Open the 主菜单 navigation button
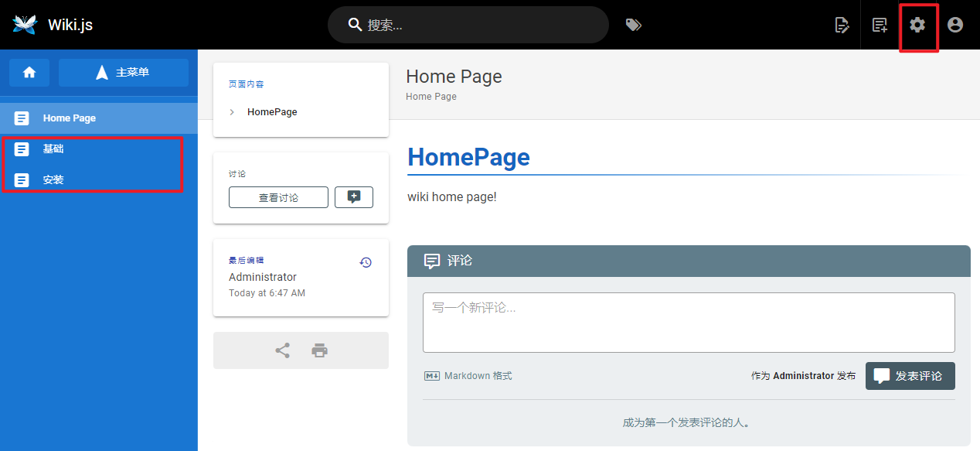Image resolution: width=980 pixels, height=451 pixels. pos(124,72)
